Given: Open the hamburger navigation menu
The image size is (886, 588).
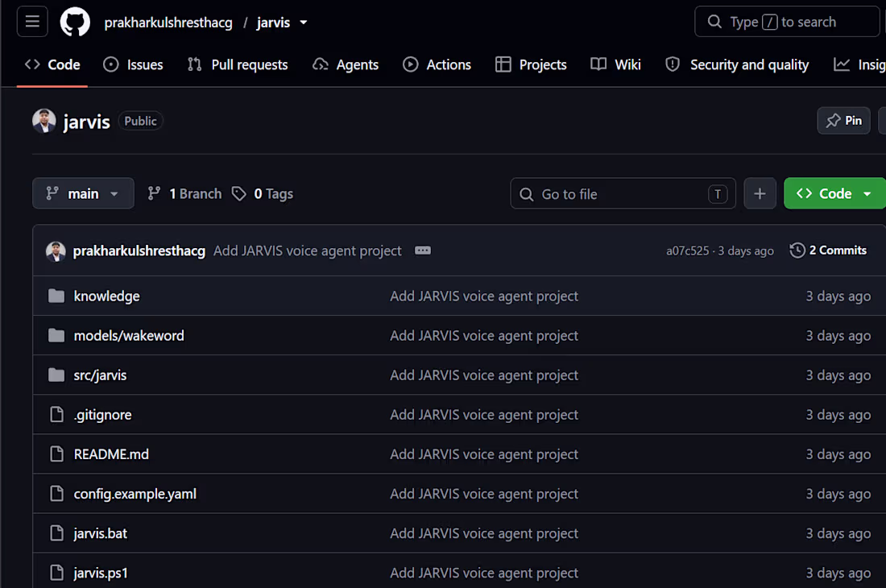Looking at the screenshot, I should click(x=32, y=22).
